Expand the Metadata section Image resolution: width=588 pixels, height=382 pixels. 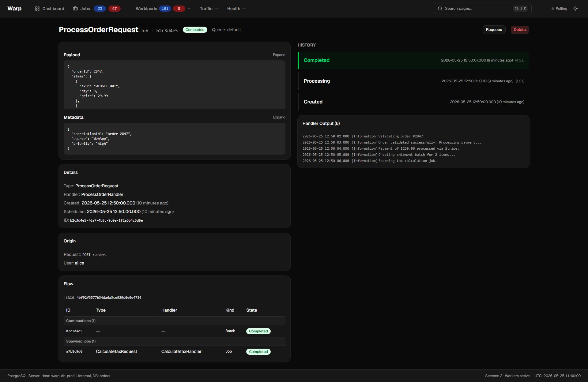tap(279, 117)
